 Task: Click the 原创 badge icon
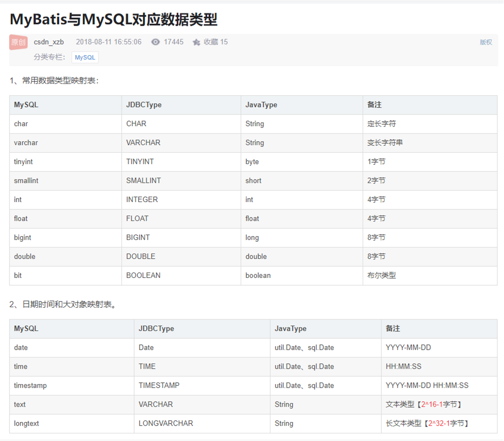point(18,42)
